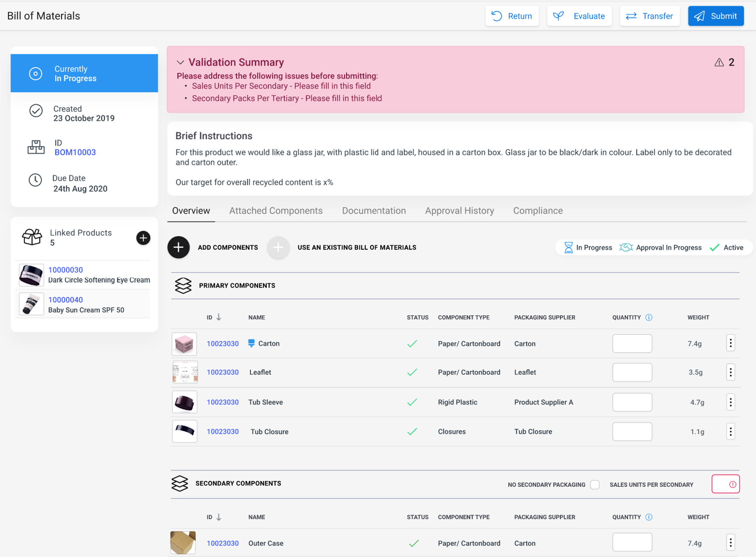Open the BOM10003 ID link
This screenshot has width=756, height=557.
pos(75,152)
